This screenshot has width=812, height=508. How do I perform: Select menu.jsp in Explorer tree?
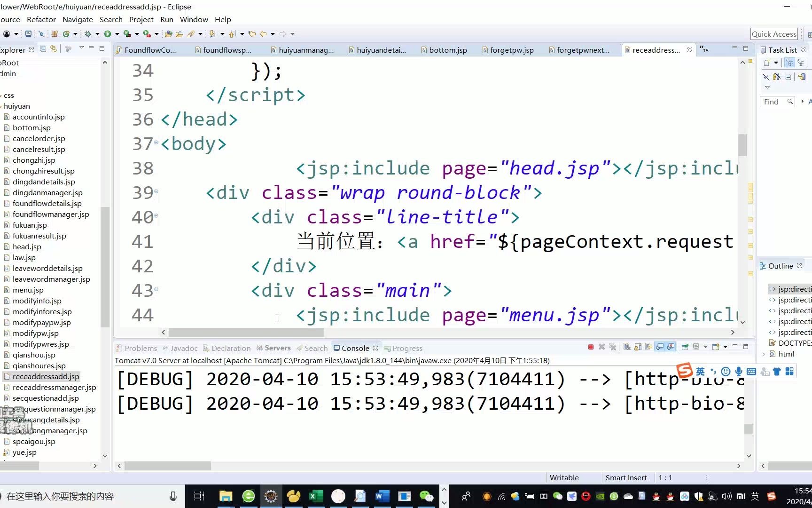point(28,290)
